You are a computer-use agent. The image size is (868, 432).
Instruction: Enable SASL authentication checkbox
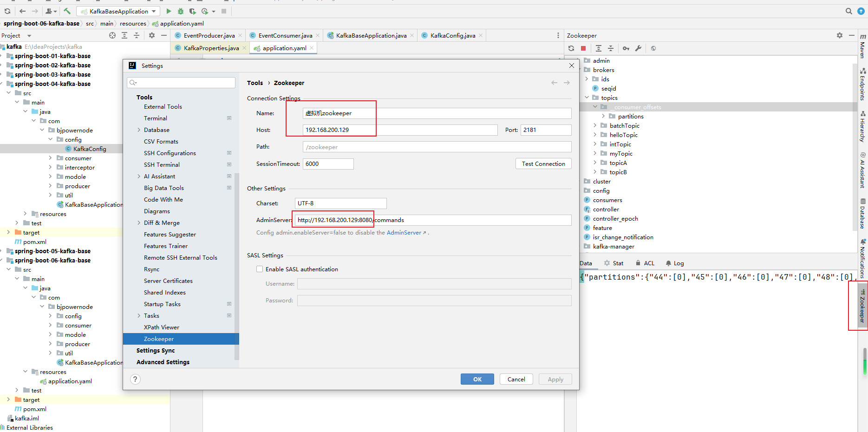click(x=260, y=269)
